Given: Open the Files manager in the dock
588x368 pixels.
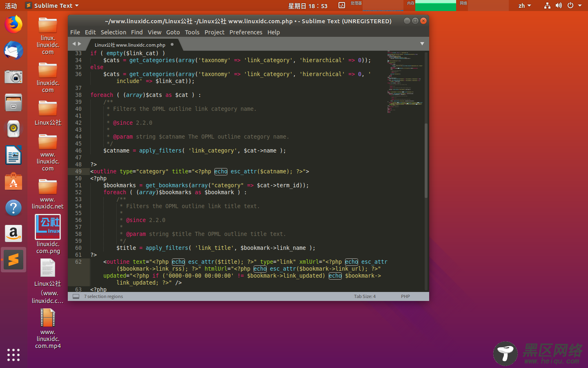Looking at the screenshot, I should 13,103.
